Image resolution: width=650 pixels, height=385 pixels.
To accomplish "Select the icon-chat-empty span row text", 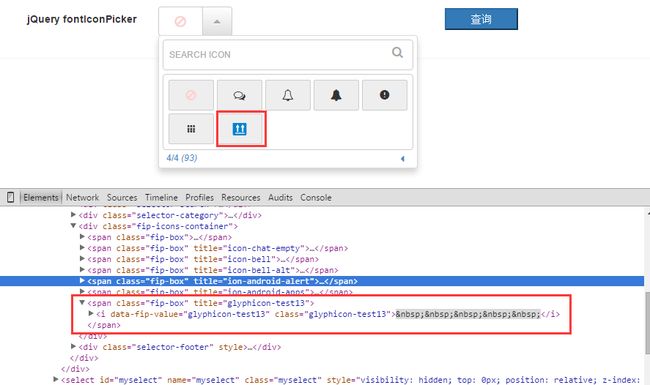I will (218, 248).
